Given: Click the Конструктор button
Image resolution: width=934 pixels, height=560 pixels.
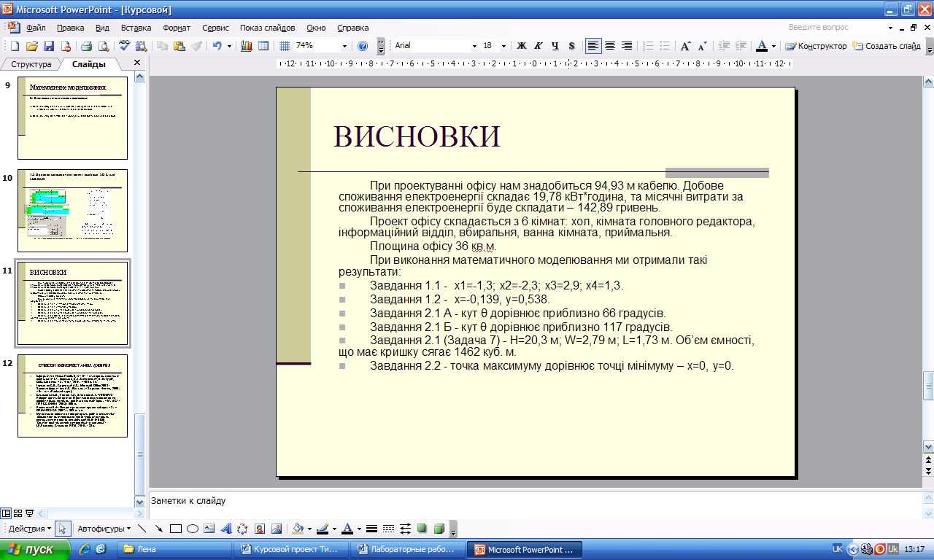Looking at the screenshot, I should click(x=817, y=46).
